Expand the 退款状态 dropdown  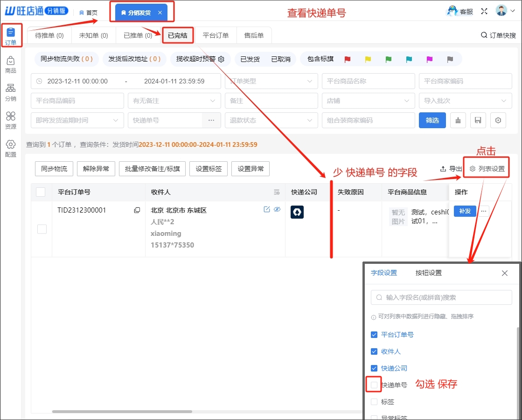coord(271,120)
